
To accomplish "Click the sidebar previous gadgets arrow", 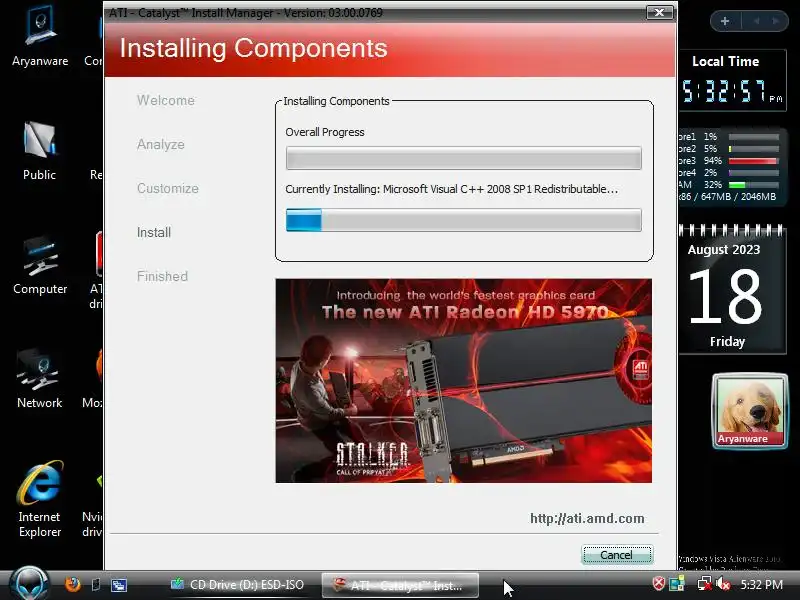I will pos(757,21).
